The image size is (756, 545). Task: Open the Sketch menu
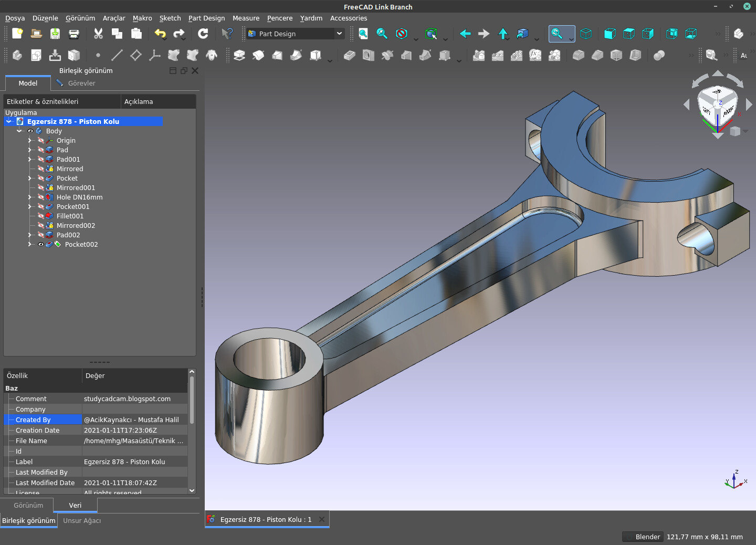[170, 18]
